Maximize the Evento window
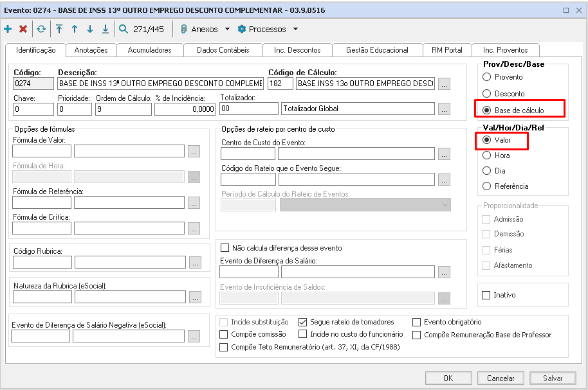 [x=566, y=10]
